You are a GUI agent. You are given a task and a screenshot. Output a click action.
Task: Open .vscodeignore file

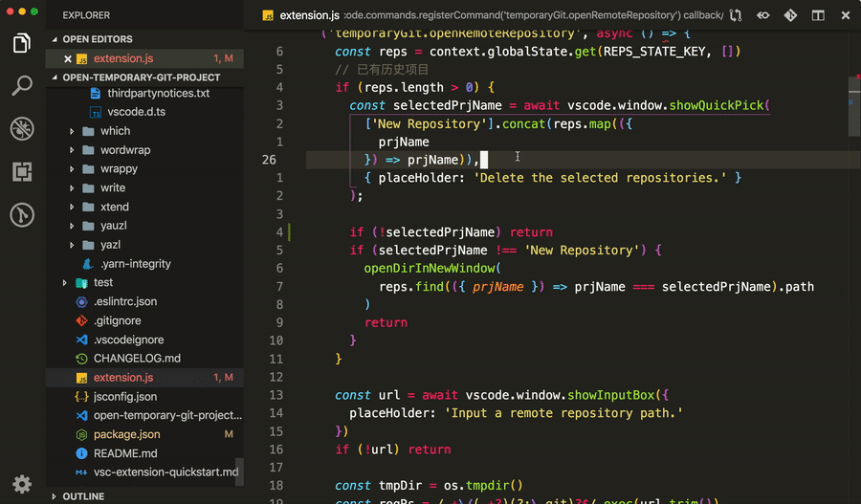click(144, 340)
